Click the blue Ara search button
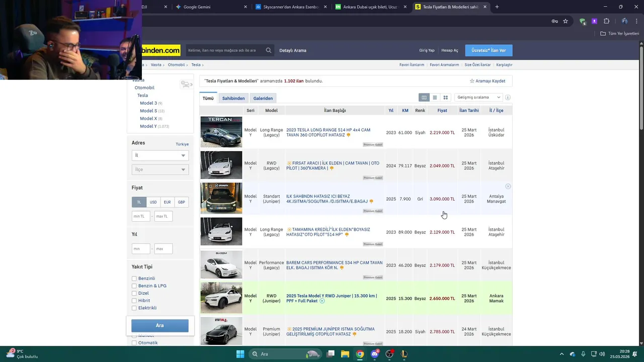The image size is (644, 362). (x=160, y=325)
